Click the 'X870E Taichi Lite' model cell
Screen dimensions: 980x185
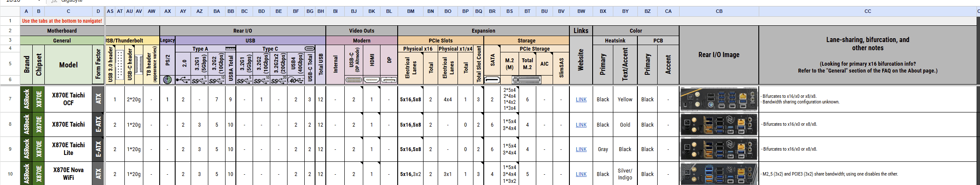pos(68,149)
